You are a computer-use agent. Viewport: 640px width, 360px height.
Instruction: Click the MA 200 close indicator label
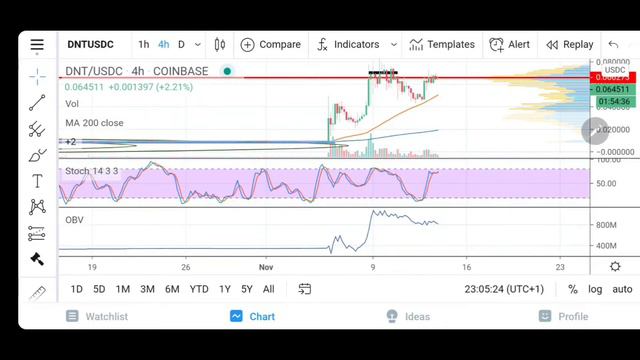(x=94, y=123)
